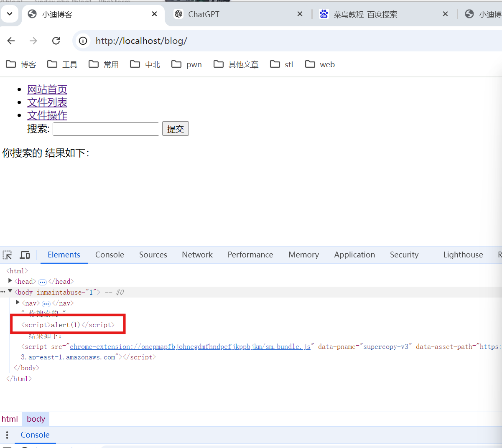
Task: Close the 小迪博客 browser tab
Action: click(154, 14)
